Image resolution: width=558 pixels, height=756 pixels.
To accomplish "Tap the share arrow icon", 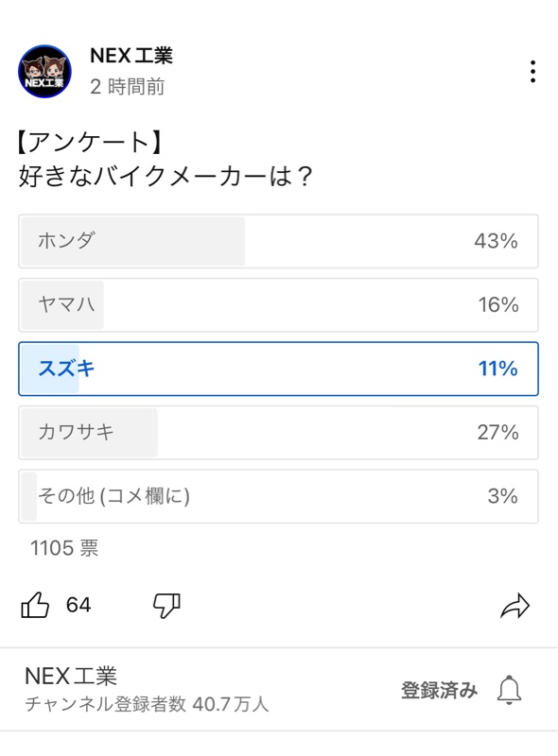I will click(x=515, y=606).
